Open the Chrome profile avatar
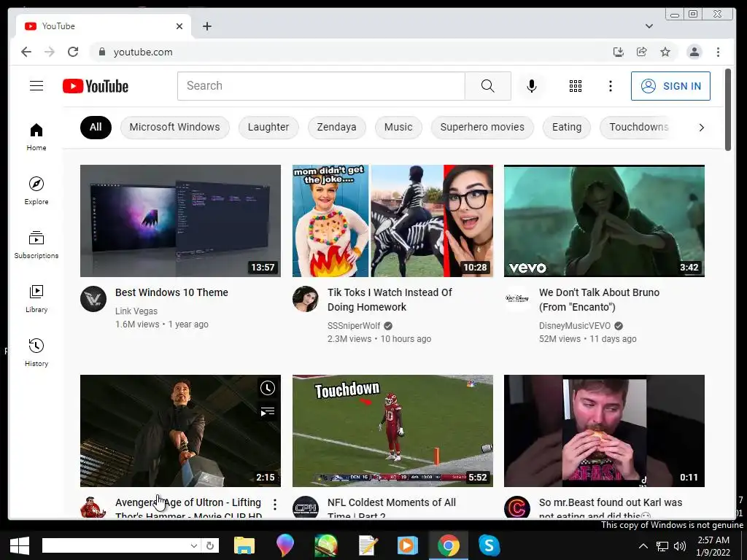 pyautogui.click(x=694, y=52)
